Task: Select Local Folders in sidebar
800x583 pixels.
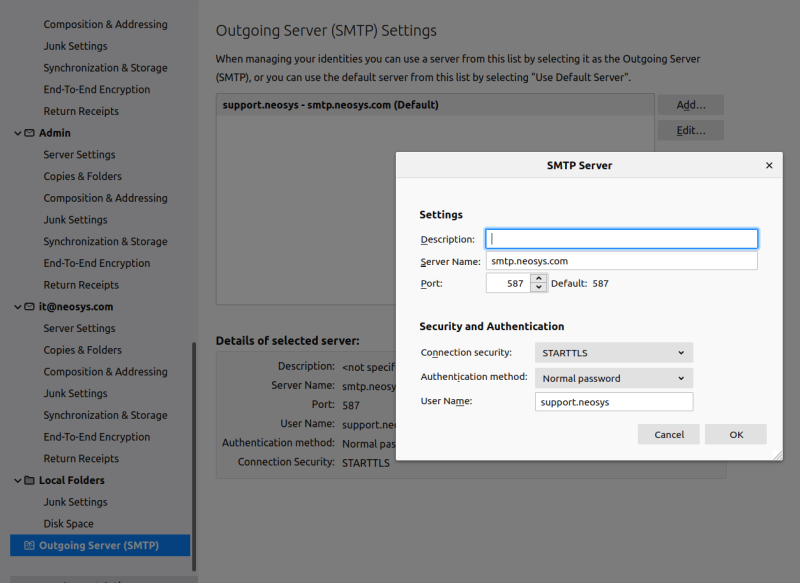Action: point(71,480)
